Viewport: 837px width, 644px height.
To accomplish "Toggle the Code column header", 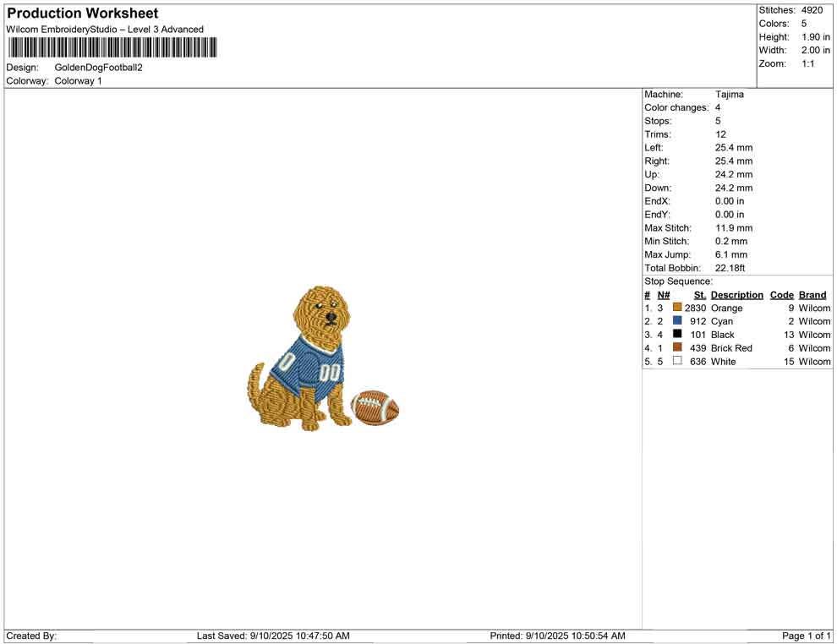I will (781, 294).
